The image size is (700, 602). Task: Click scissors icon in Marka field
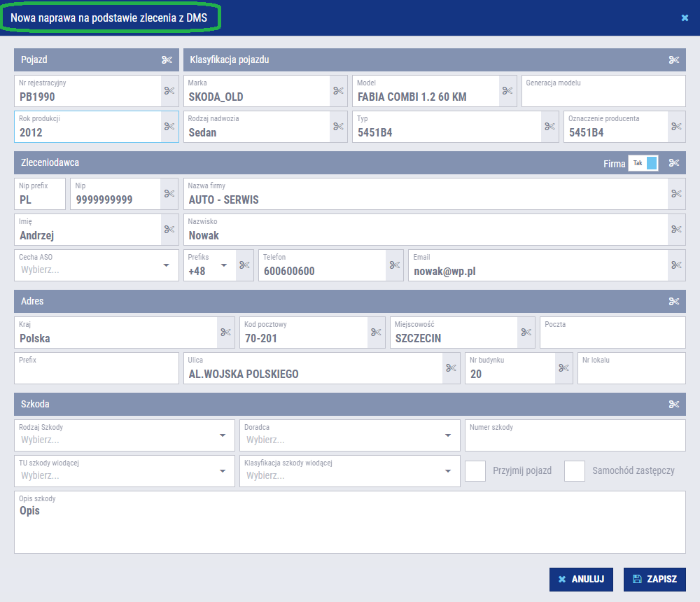pyautogui.click(x=339, y=91)
